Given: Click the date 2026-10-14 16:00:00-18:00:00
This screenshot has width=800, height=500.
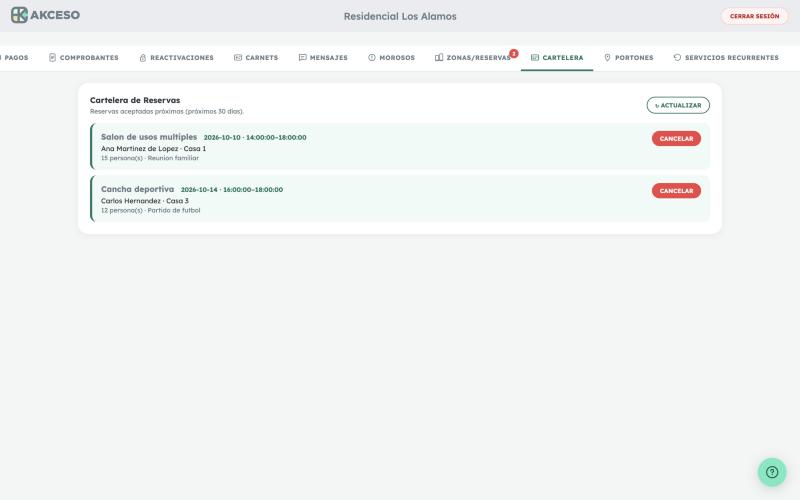Looking at the screenshot, I should tap(232, 189).
